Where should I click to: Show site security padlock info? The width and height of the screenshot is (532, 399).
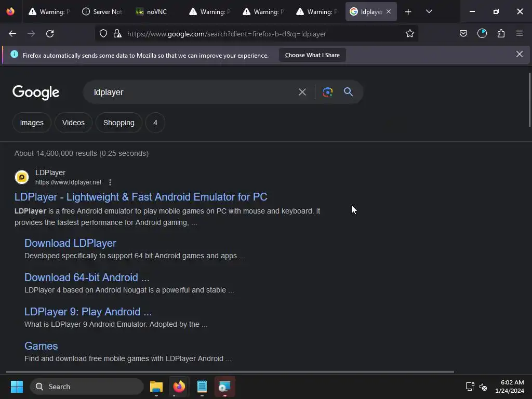[x=117, y=34]
